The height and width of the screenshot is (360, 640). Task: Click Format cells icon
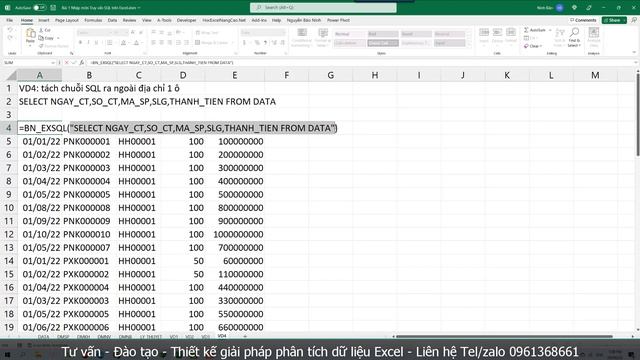pos(511,33)
